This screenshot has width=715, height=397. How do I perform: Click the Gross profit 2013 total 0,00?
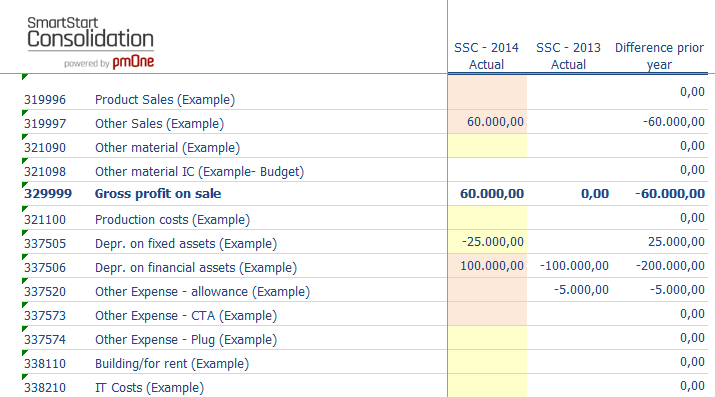[595, 194]
